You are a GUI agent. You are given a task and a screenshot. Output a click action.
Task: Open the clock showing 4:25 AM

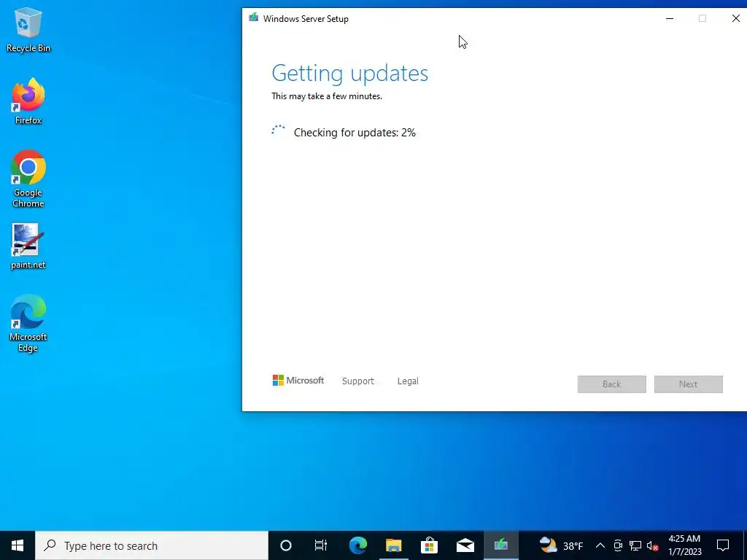[684, 545]
